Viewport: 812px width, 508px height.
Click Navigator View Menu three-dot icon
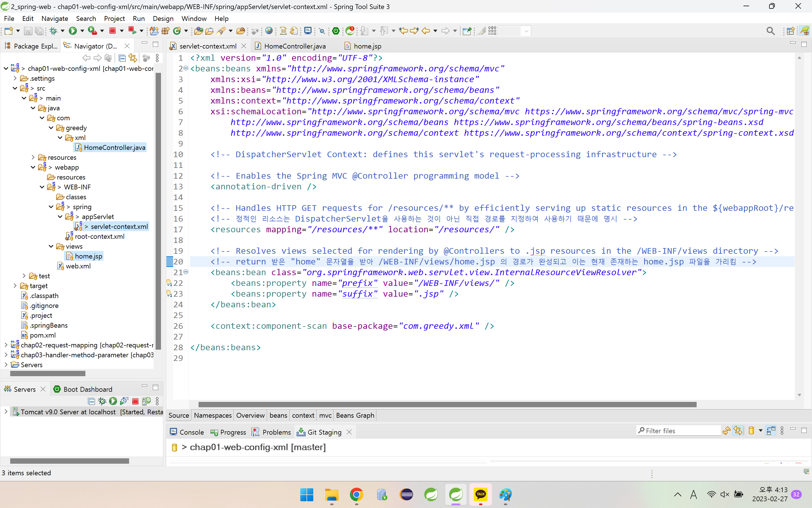[x=157, y=58]
